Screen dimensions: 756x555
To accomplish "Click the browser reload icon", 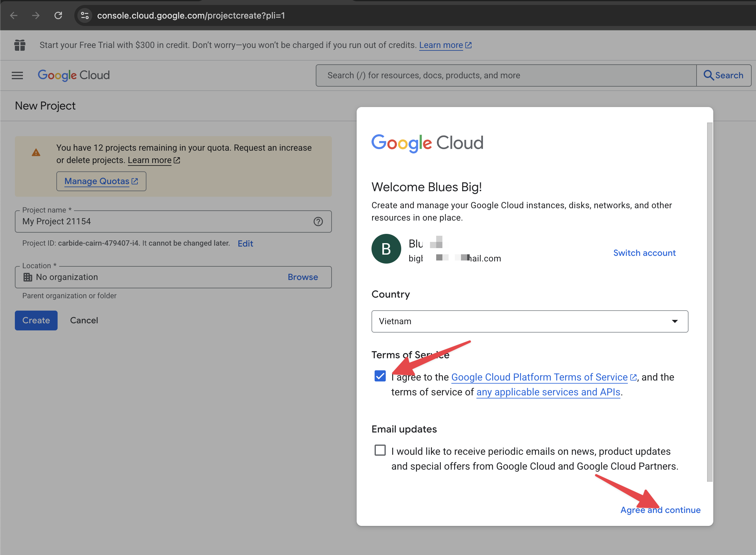I will coord(58,15).
